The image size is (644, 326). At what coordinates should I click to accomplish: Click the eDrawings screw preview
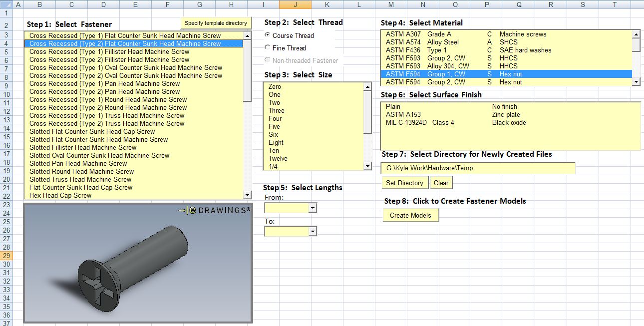coord(138,263)
